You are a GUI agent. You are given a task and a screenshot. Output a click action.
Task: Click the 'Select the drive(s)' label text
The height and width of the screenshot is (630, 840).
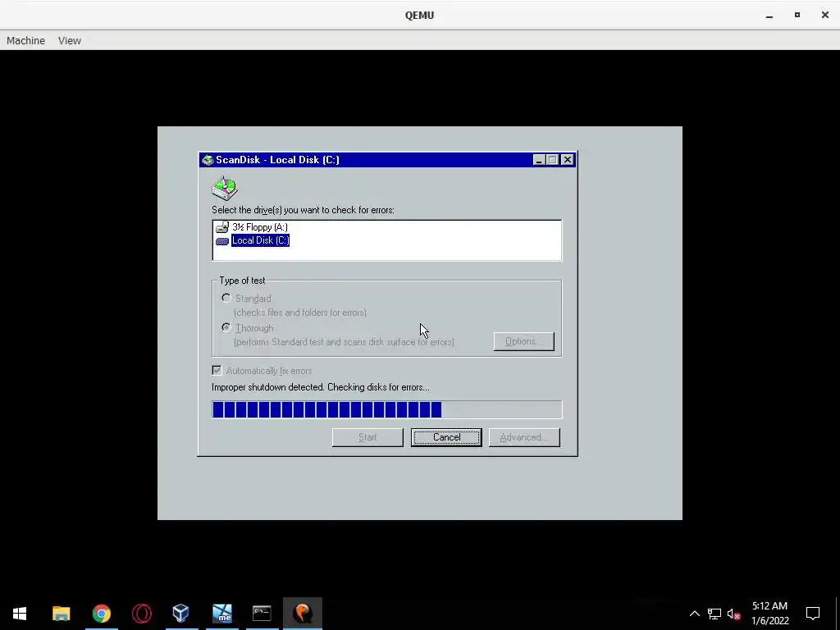click(x=303, y=210)
